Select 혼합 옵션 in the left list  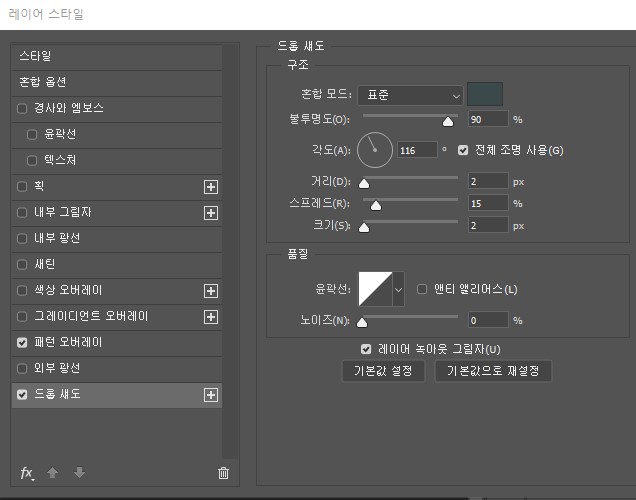coord(117,83)
